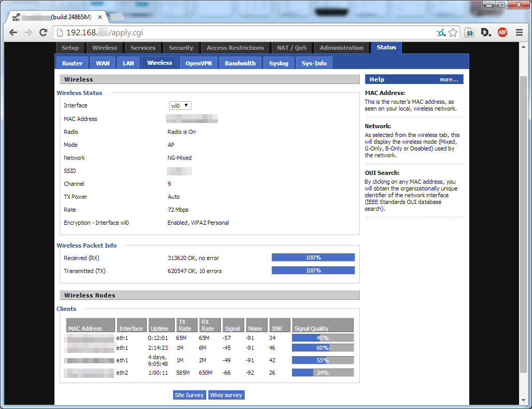Open the D. extension in the toolbar

click(485, 32)
